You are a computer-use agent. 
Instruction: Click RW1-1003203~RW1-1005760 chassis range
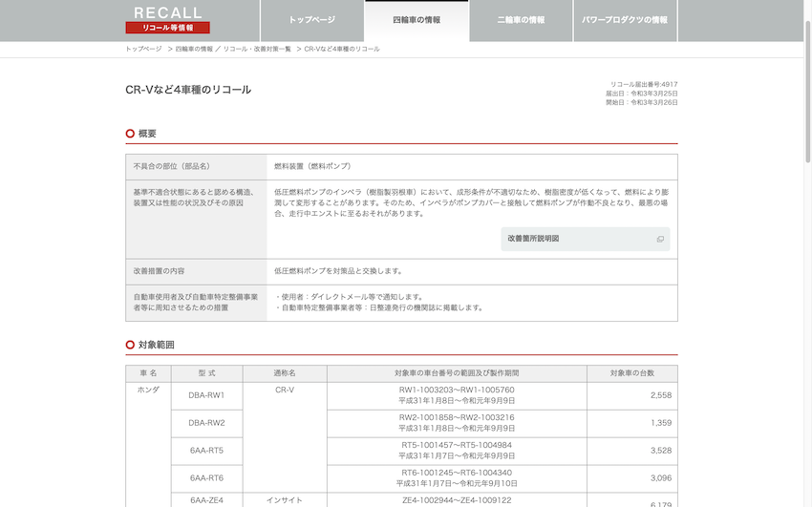(x=457, y=391)
